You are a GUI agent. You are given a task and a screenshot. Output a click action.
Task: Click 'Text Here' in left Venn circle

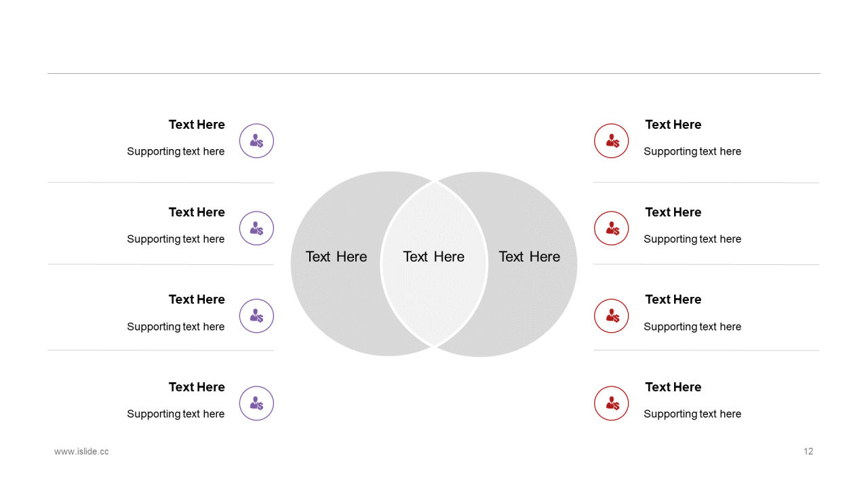pyautogui.click(x=336, y=257)
